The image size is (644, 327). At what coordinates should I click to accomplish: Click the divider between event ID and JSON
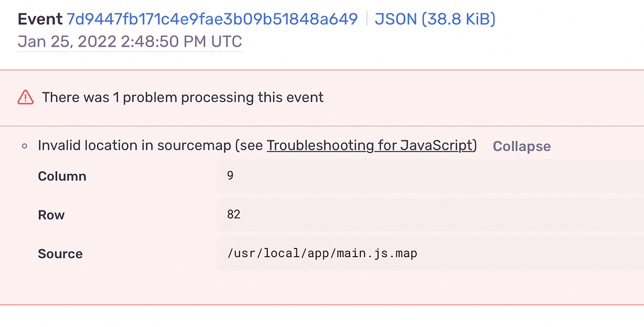(x=367, y=19)
